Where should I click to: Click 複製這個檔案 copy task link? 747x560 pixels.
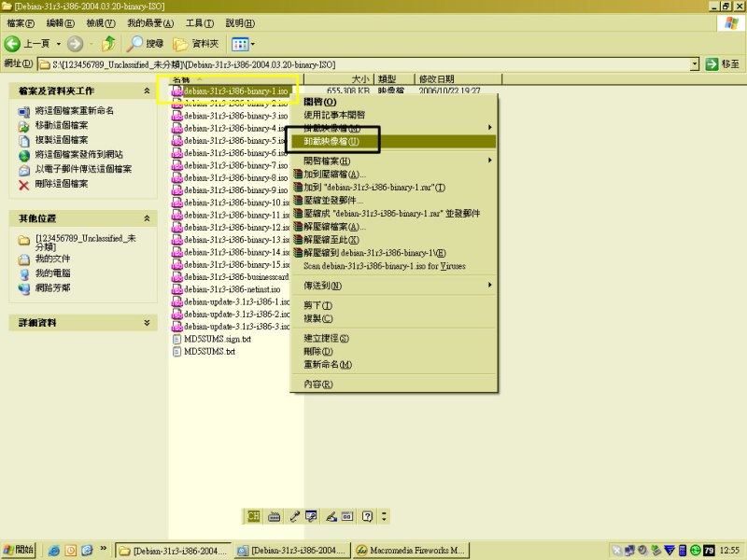pos(62,140)
